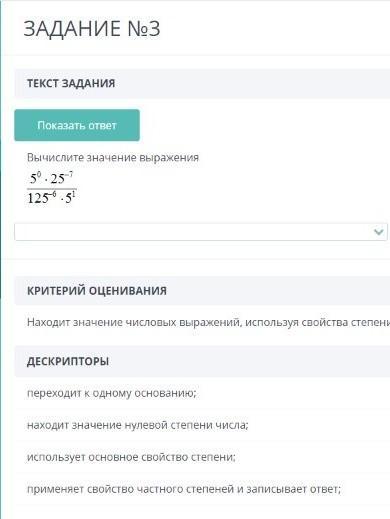Click the denominator 125⁻⁶ · 5¹ of the fraction
Viewport: 390px width, 519px height.
coord(51,198)
